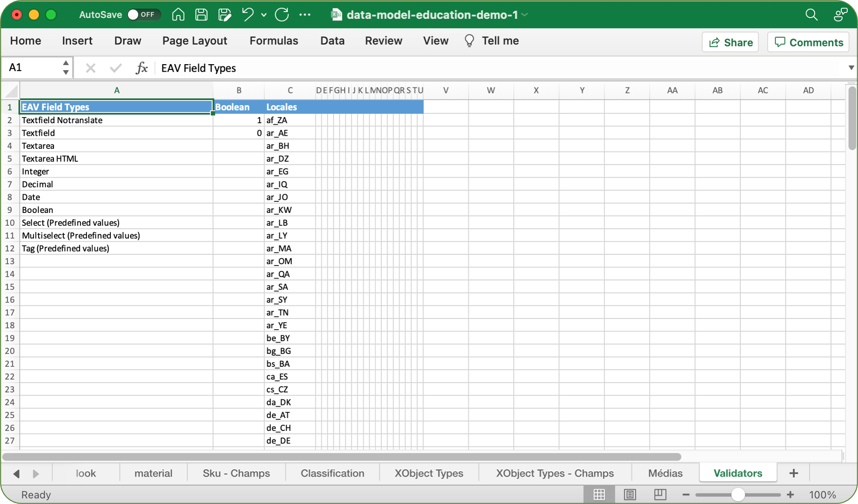
Task: Open the Page Layout ribbon tab
Action: point(194,41)
